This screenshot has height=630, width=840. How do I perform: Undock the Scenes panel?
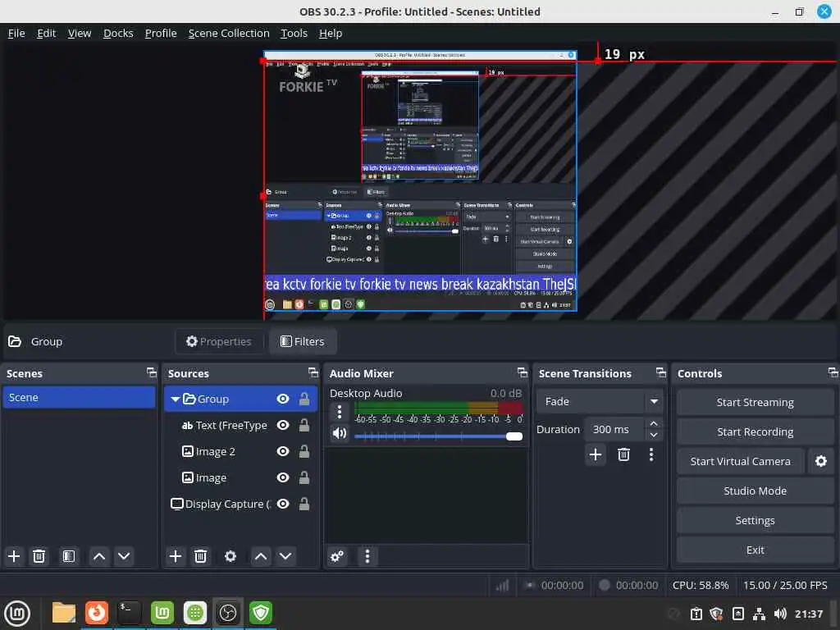(152, 372)
